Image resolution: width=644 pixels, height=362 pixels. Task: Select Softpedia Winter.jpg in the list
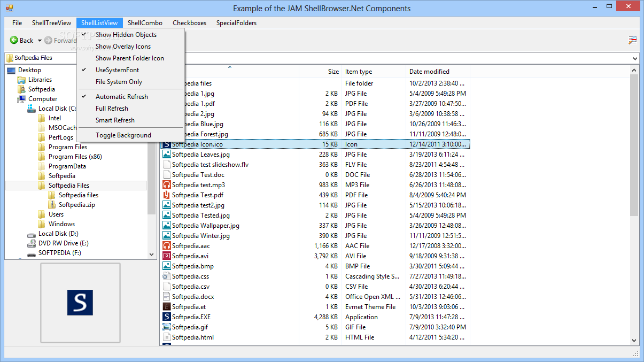tap(201, 236)
